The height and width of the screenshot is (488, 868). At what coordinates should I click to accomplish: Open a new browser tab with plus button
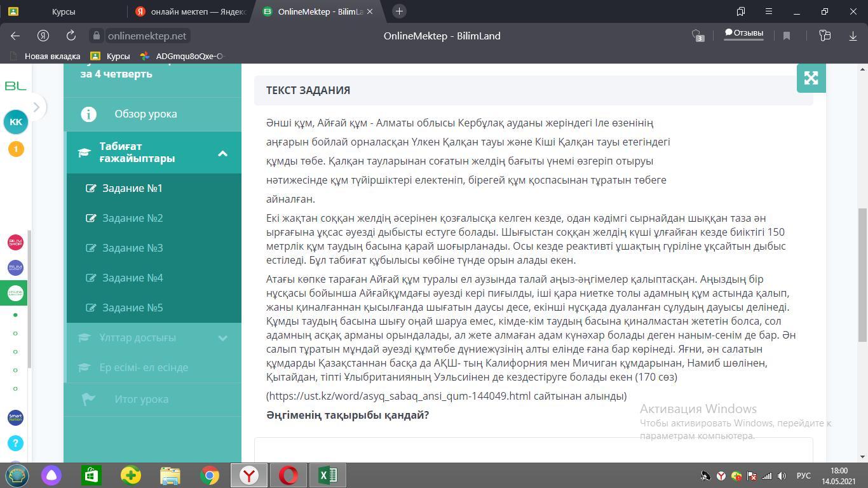[x=399, y=11]
